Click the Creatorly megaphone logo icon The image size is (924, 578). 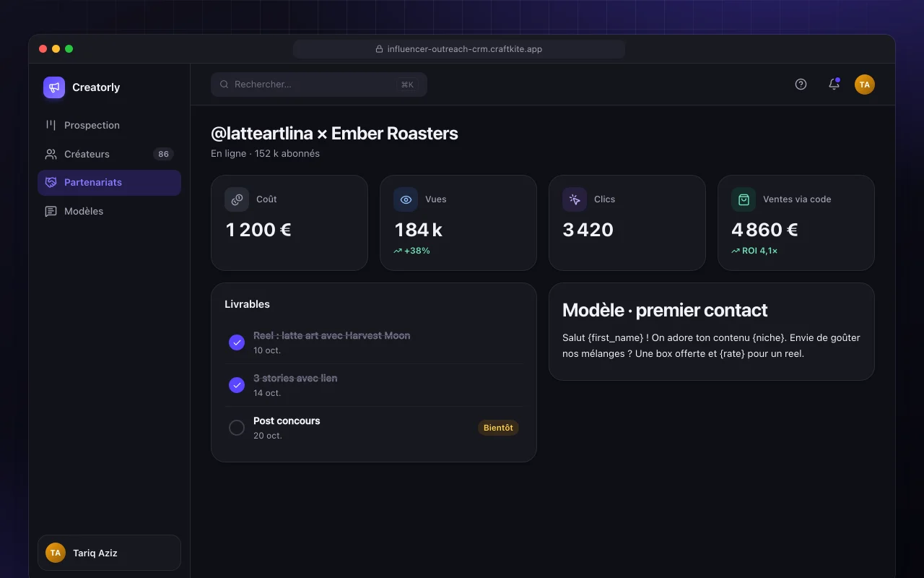pyautogui.click(x=54, y=87)
